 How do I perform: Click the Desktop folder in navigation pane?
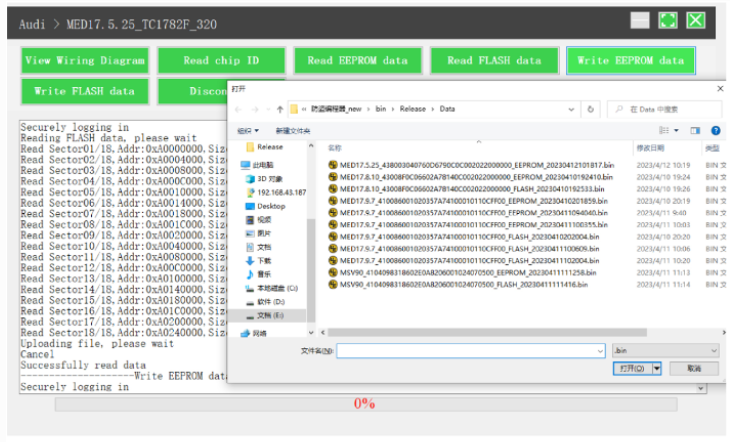pos(271,206)
